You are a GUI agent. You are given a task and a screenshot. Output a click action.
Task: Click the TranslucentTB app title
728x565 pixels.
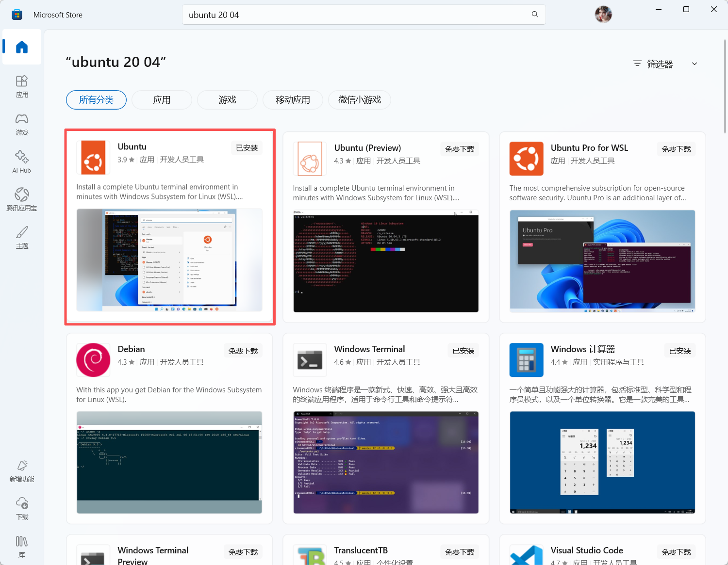tap(361, 550)
